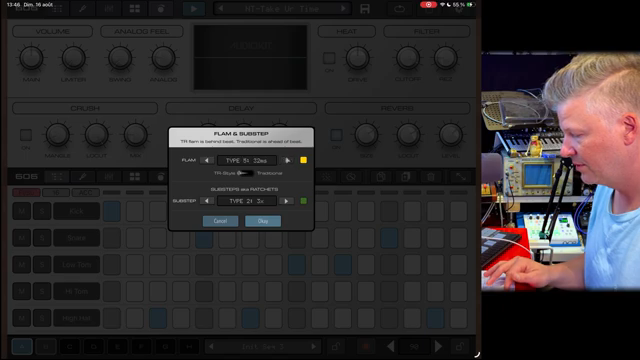Click the mixer icon in 606 toolbar
640x360 pixels.
(x=109, y=176)
